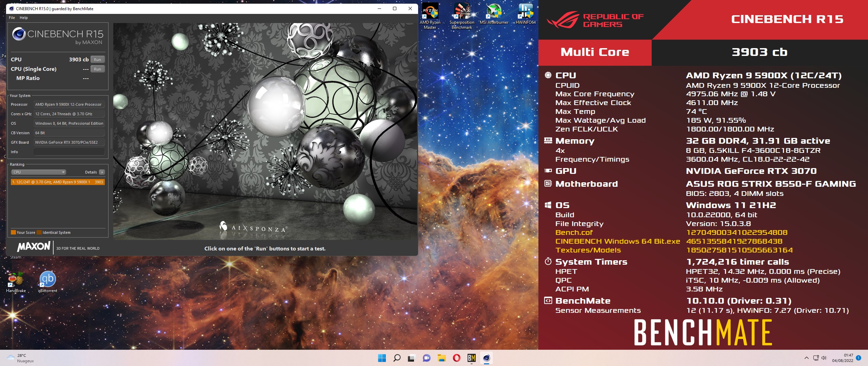Open qBittorrent desktop shortcut
The width and height of the screenshot is (868, 366).
(47, 282)
